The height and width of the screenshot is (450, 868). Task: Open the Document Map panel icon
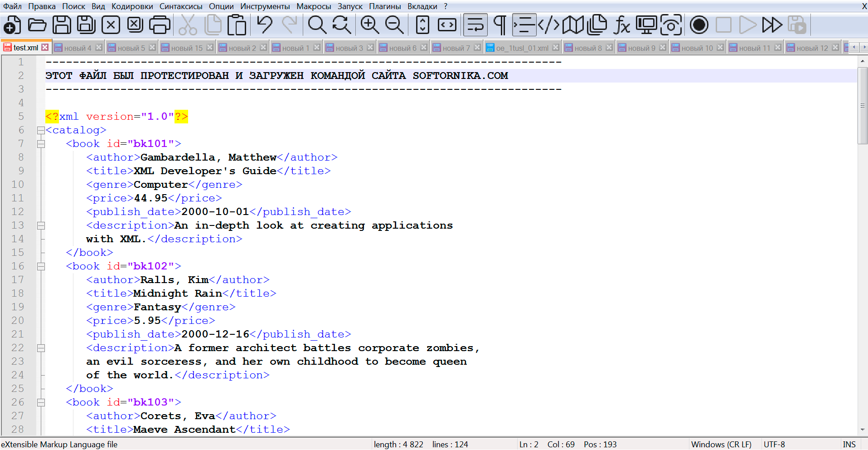(573, 25)
